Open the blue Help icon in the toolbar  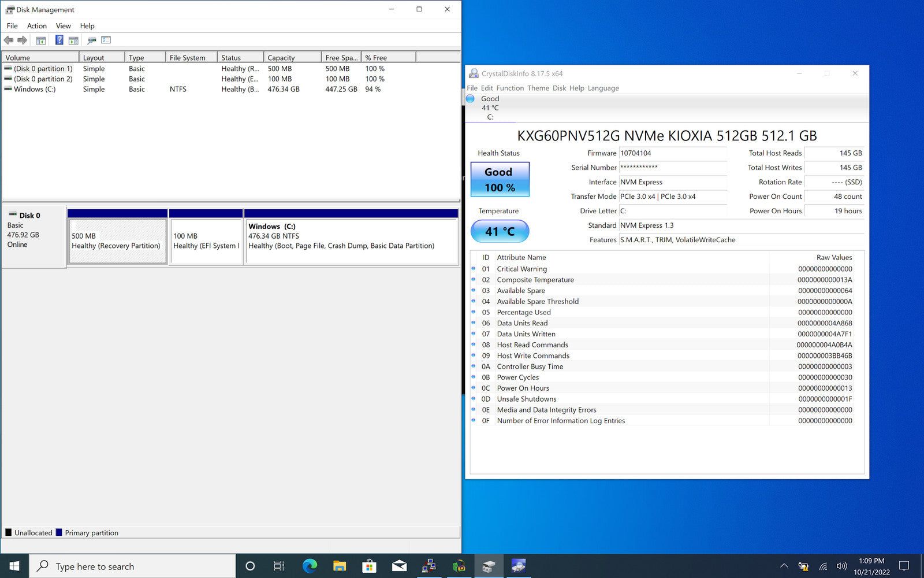[59, 40]
